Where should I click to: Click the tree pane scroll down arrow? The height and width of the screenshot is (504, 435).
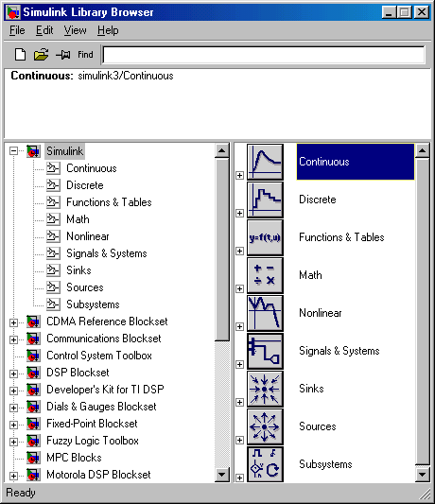tap(222, 475)
